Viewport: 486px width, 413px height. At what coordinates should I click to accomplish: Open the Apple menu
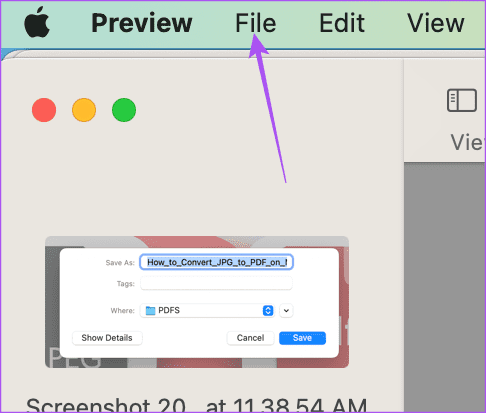[37, 22]
